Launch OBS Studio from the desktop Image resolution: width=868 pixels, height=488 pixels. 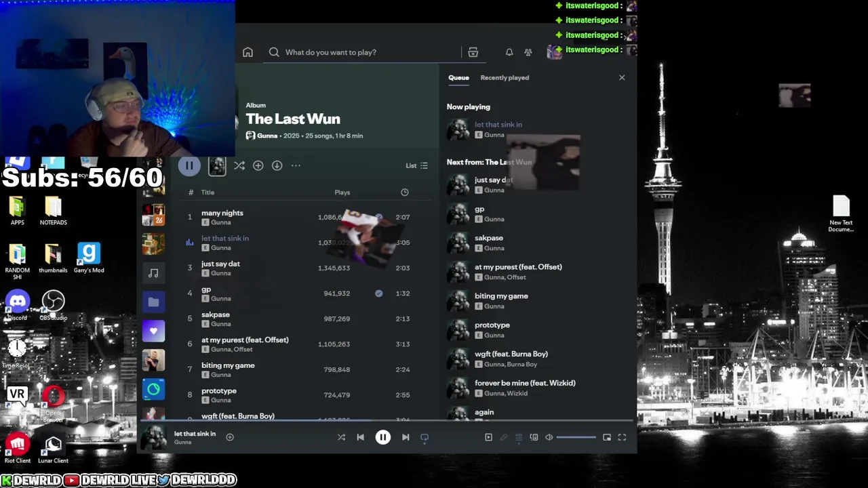point(53,306)
